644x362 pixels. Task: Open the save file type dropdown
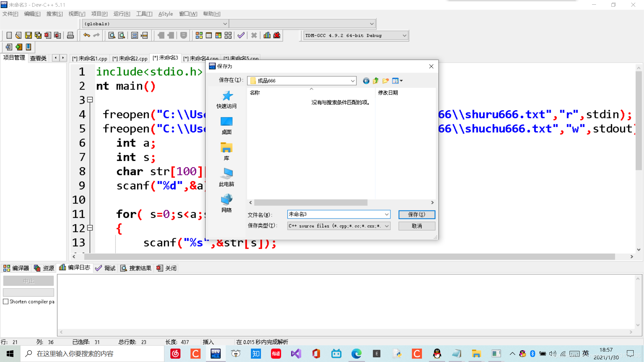click(387, 226)
